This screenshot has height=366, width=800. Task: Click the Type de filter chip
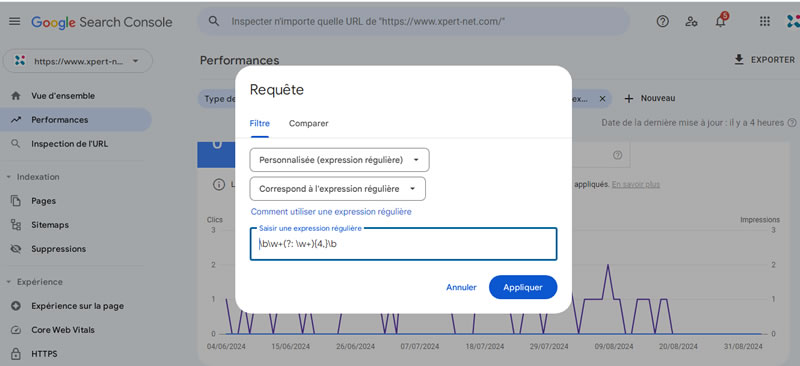pos(217,99)
